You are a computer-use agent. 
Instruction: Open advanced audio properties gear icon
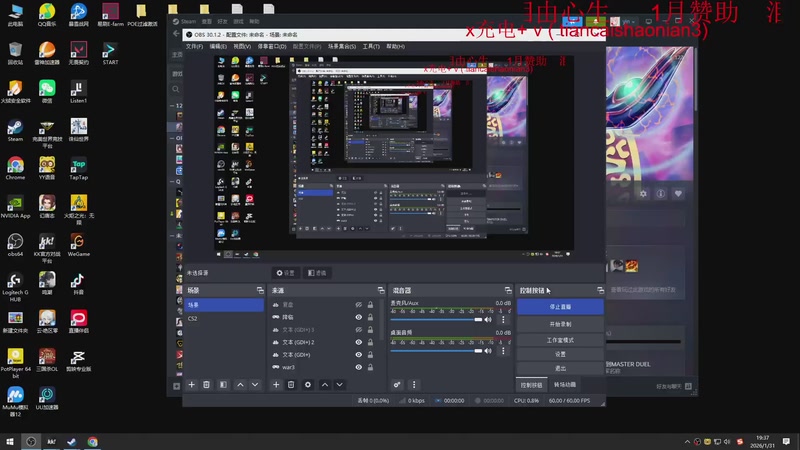pos(397,384)
